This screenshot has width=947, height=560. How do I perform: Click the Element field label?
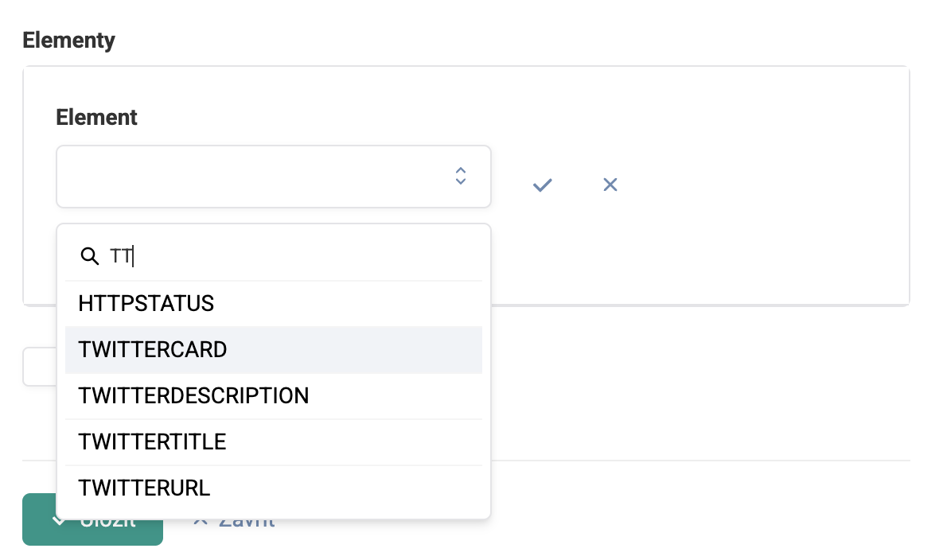pos(96,117)
